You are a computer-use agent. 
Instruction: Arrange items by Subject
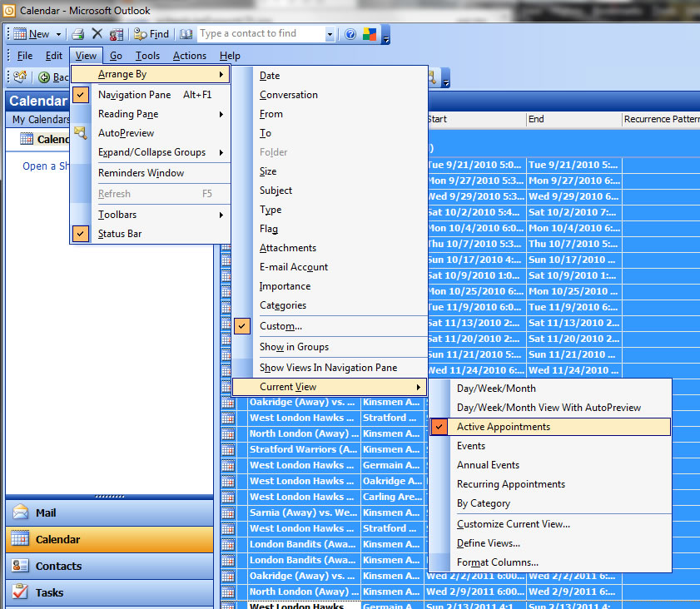click(x=330, y=191)
